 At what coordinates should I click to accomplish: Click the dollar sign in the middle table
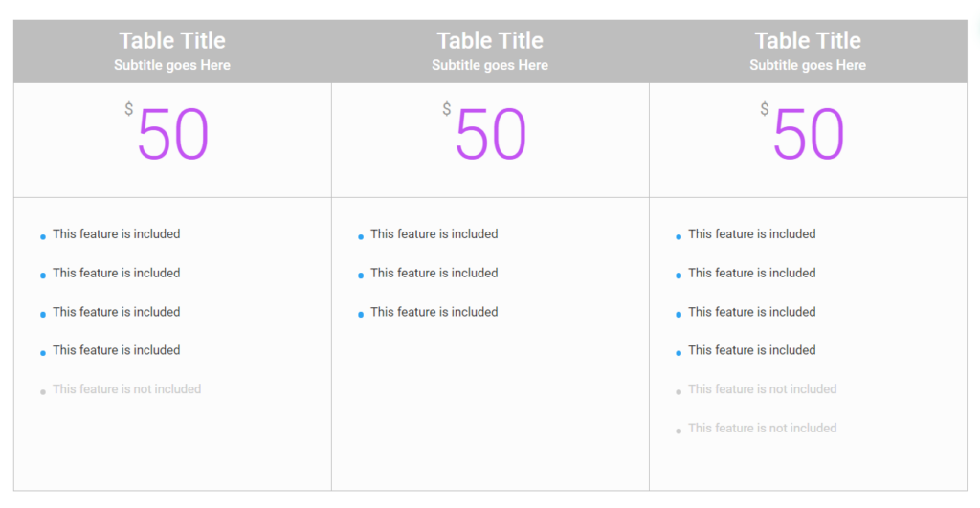[x=446, y=109]
